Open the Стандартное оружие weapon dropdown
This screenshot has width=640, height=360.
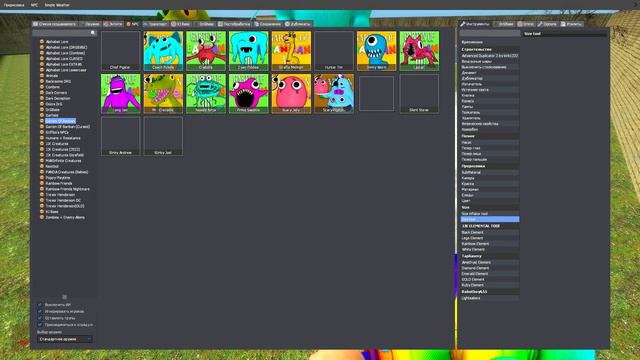point(65,339)
